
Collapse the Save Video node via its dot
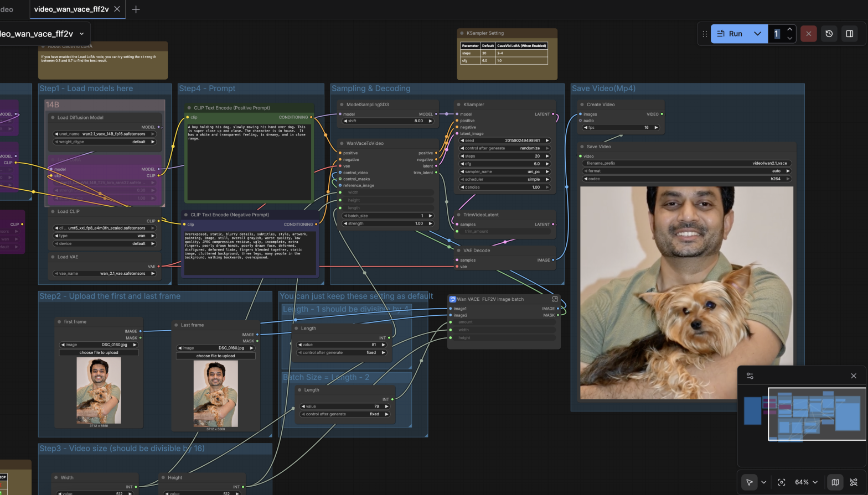[582, 147]
